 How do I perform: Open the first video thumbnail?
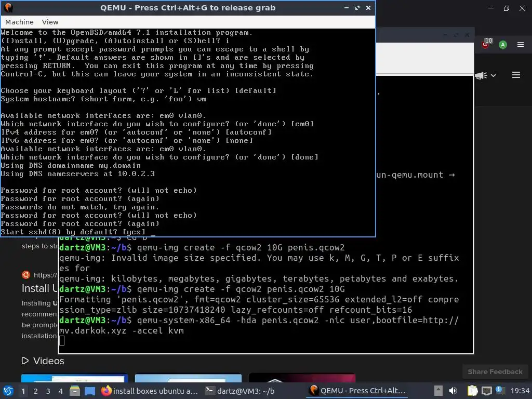click(75, 378)
